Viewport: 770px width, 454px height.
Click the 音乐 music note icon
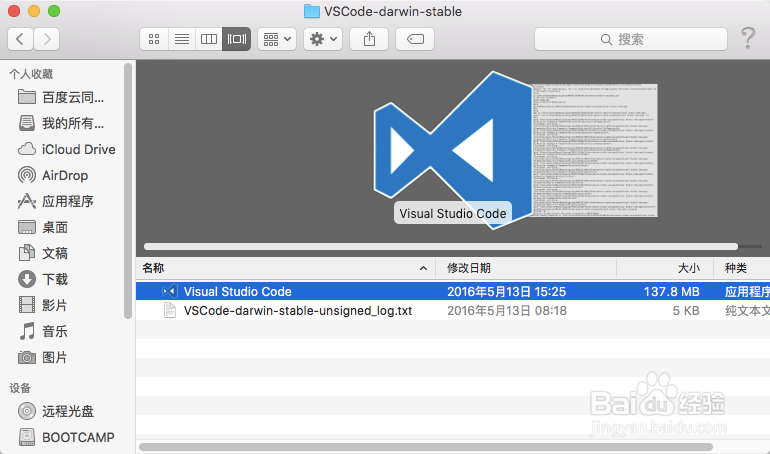point(27,331)
